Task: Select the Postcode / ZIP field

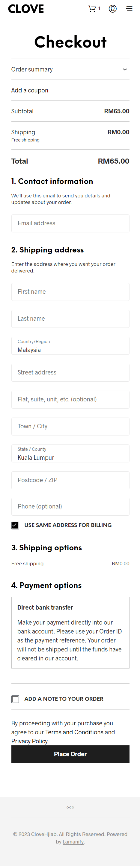Action: (x=70, y=480)
